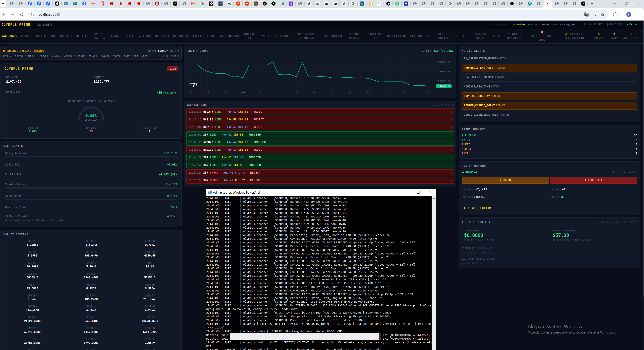644x350 pixels.
Task: Click the TradingView logo on equity chart
Action: click(193, 85)
